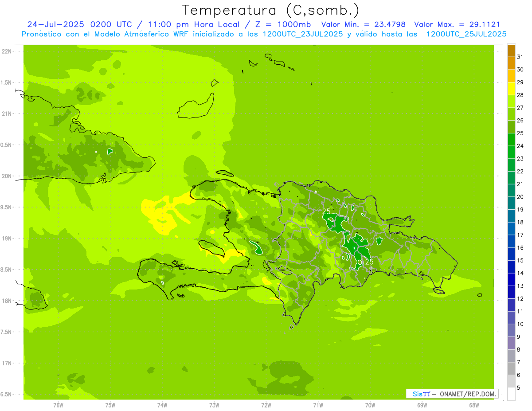Image resolution: width=532 pixels, height=411 pixels.
Task: Click the "69W" longitude axis label
Action: 422,405
